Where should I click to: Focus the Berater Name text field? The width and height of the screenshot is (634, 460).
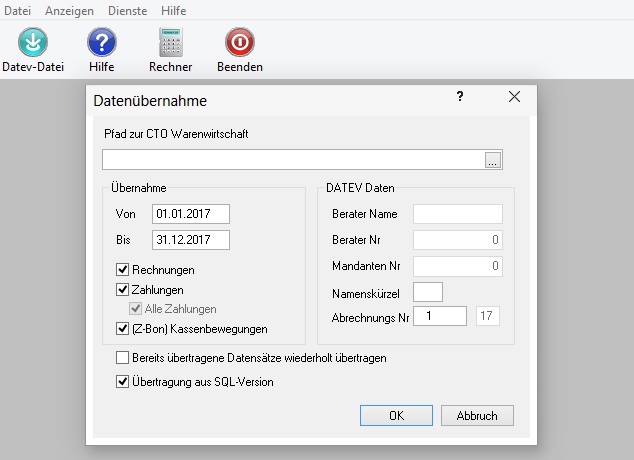coord(457,214)
